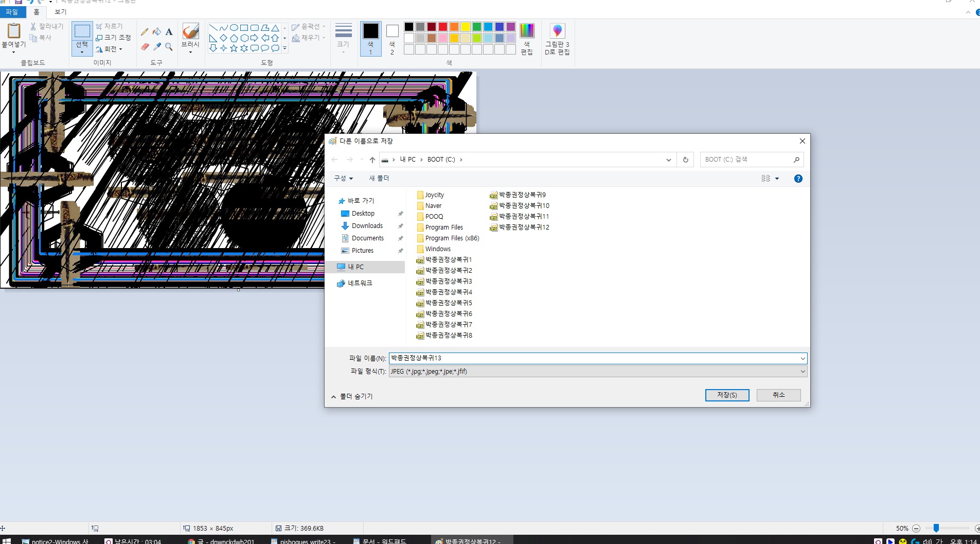Click 저장(S) save button
Screen dimensions: 980x544
point(727,395)
